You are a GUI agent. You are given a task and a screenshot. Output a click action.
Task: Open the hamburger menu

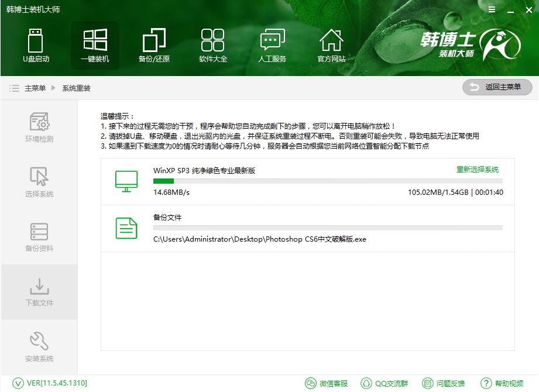tap(491, 9)
